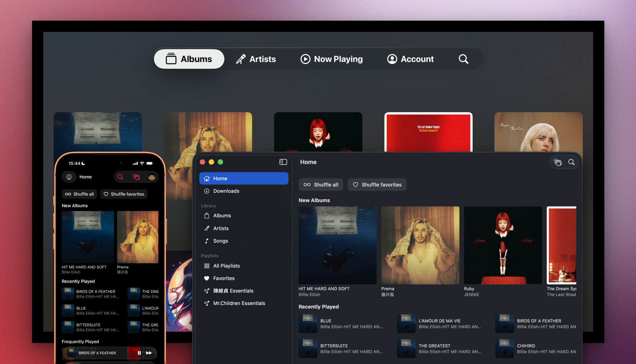Tap the AirPlay icon on the phone

pos(69,177)
